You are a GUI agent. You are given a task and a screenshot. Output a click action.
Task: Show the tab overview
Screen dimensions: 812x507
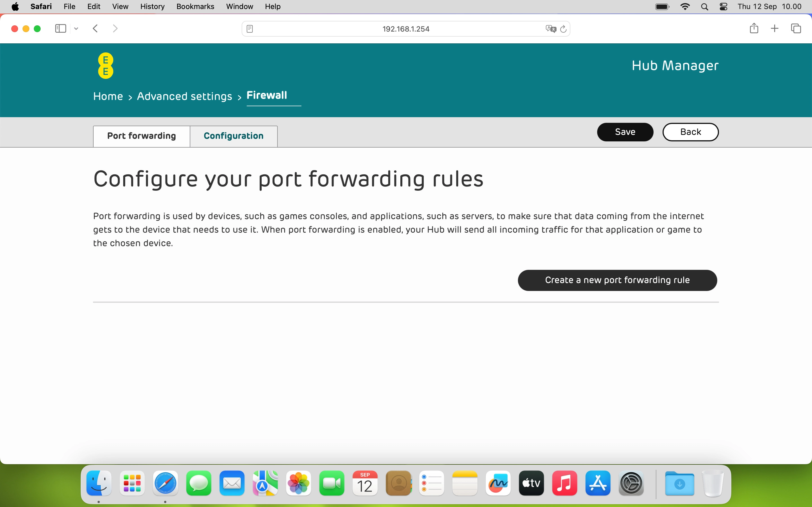tap(796, 28)
